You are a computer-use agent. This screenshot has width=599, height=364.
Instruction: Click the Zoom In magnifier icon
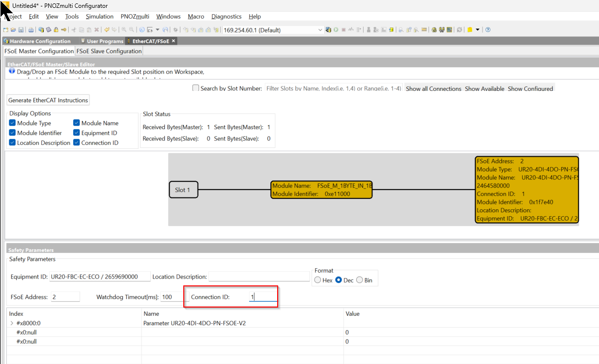[x=124, y=30]
